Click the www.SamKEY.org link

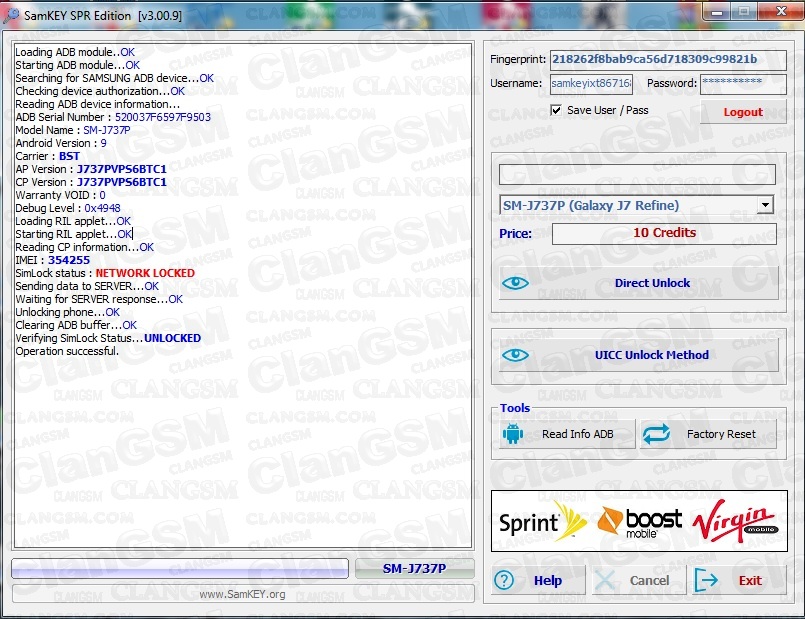coord(242,594)
